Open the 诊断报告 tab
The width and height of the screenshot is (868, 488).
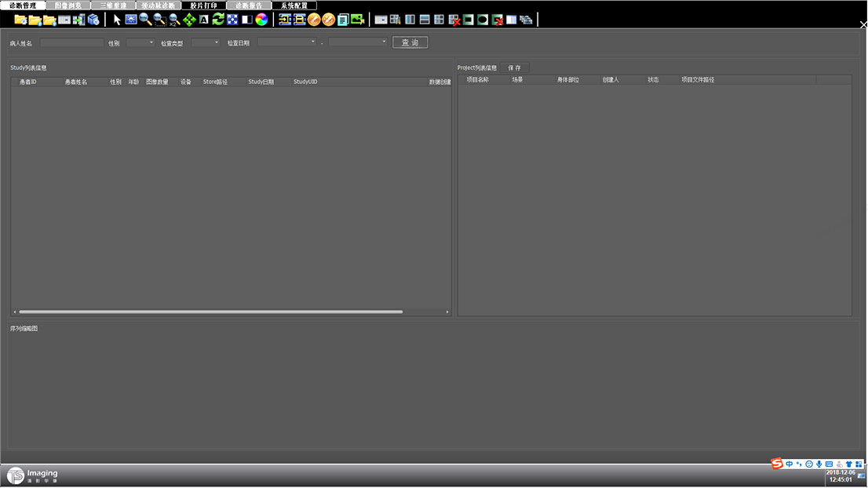(x=249, y=5)
